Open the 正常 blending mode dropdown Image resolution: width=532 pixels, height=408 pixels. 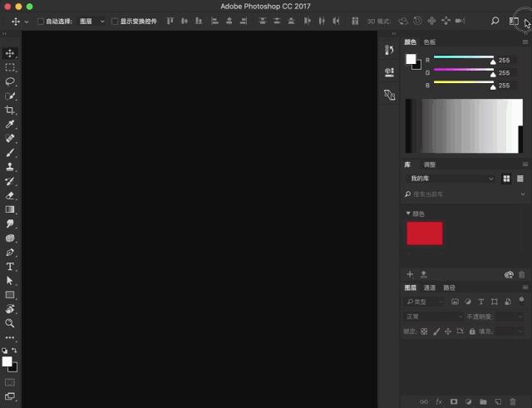[434, 317]
